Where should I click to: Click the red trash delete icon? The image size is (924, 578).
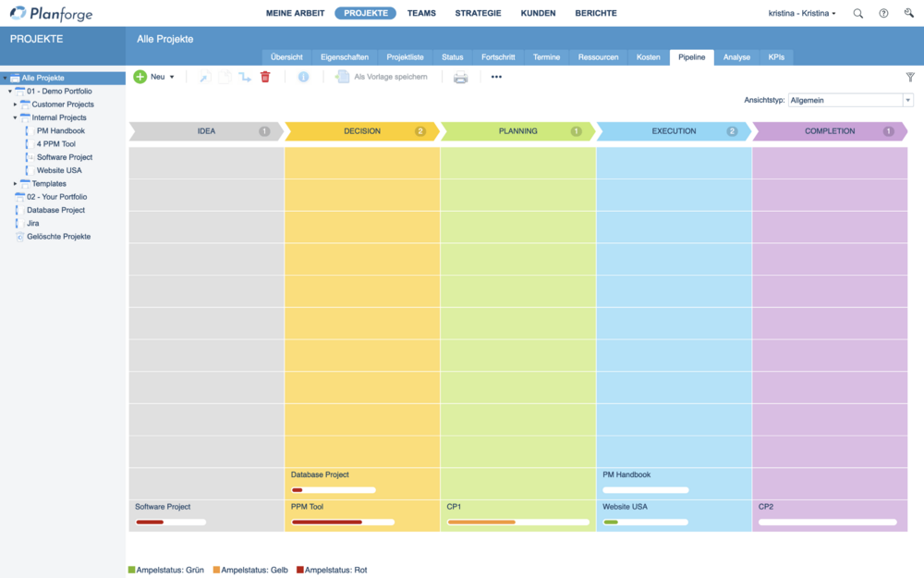pos(265,77)
